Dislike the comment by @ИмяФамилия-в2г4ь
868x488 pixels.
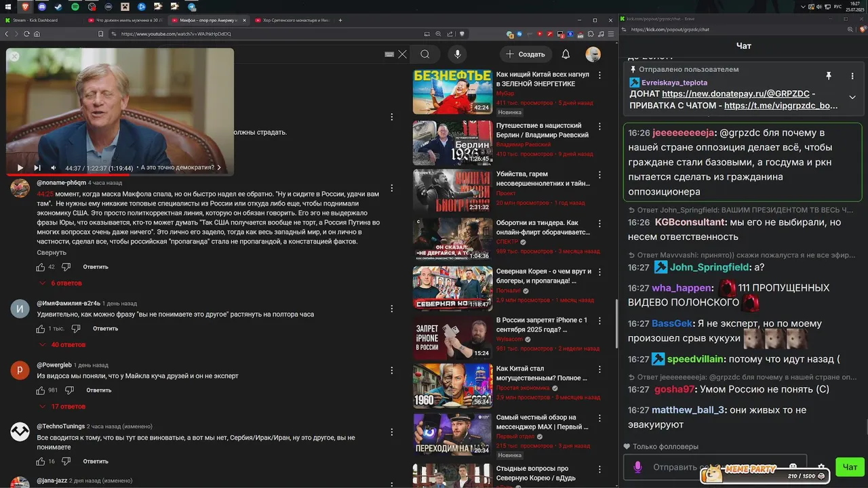pos(76,329)
